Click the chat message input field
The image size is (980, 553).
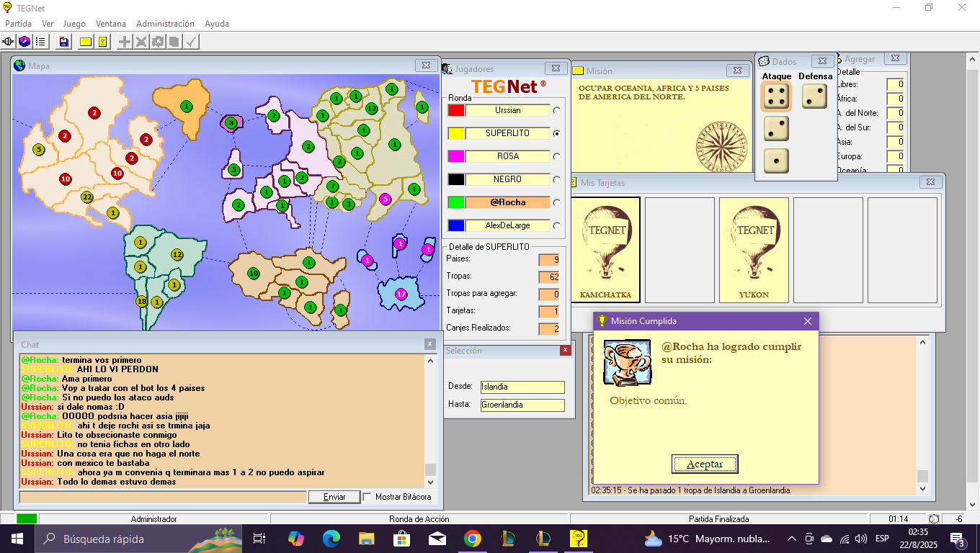point(163,497)
